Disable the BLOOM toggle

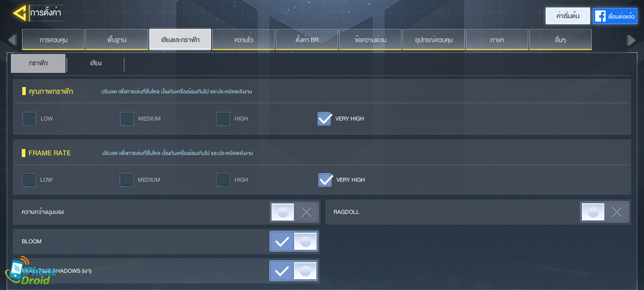(x=294, y=242)
